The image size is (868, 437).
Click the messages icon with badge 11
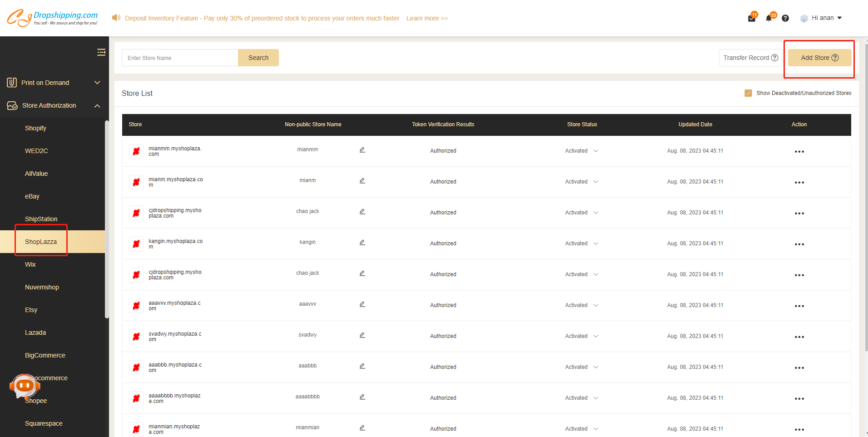[752, 18]
